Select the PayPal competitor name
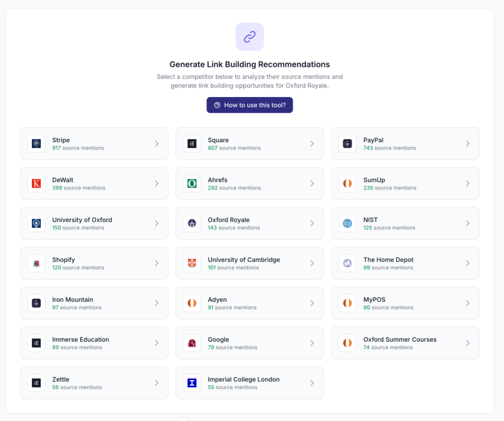 (373, 140)
